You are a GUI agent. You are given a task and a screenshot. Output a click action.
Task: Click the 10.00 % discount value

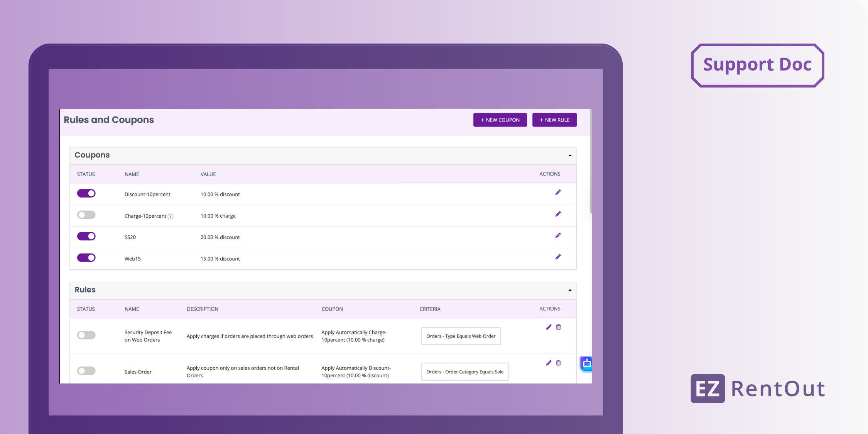(x=220, y=194)
